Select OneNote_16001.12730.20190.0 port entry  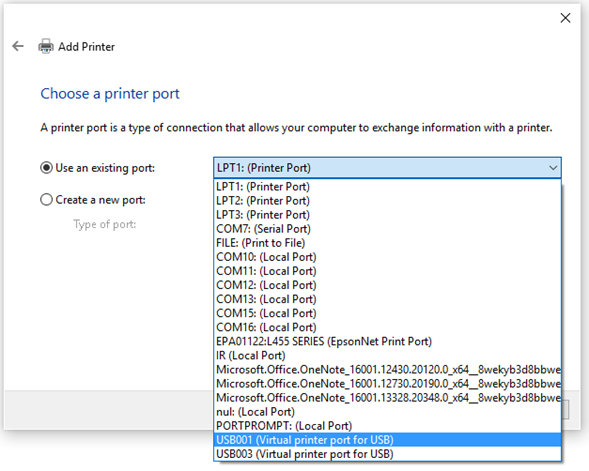click(x=388, y=384)
